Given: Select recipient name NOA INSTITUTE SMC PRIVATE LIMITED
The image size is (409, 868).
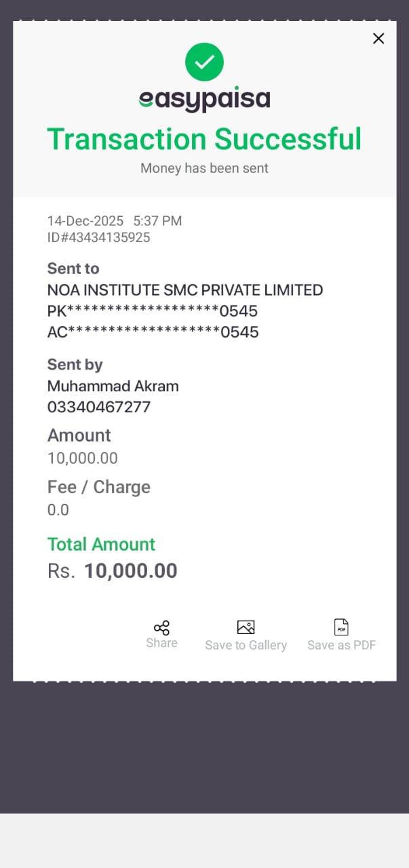Looking at the screenshot, I should pos(185,290).
